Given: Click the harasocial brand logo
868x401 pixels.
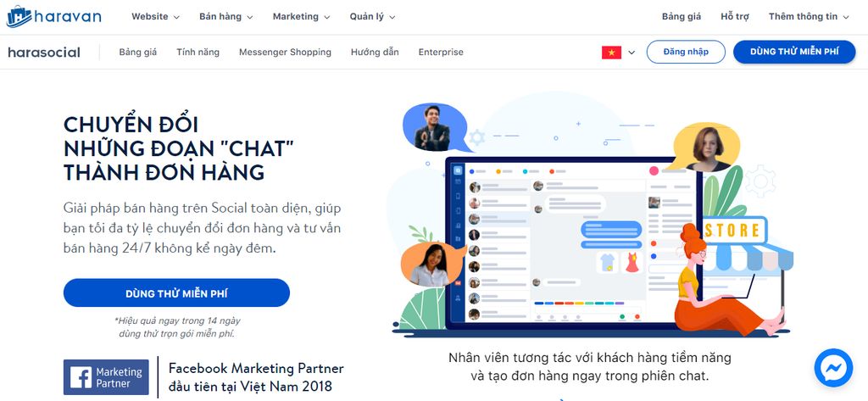Looking at the screenshot, I should click(x=44, y=53).
